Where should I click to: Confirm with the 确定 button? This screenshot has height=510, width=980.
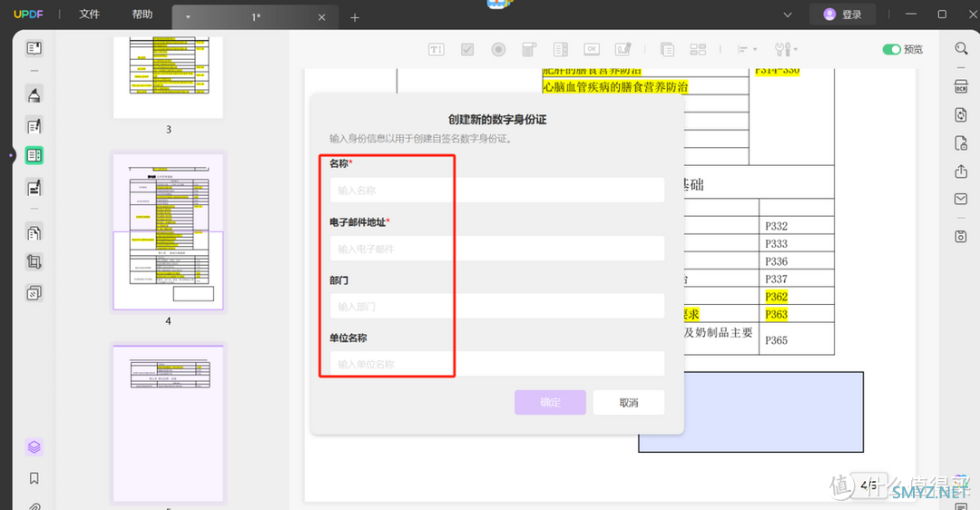click(x=550, y=403)
